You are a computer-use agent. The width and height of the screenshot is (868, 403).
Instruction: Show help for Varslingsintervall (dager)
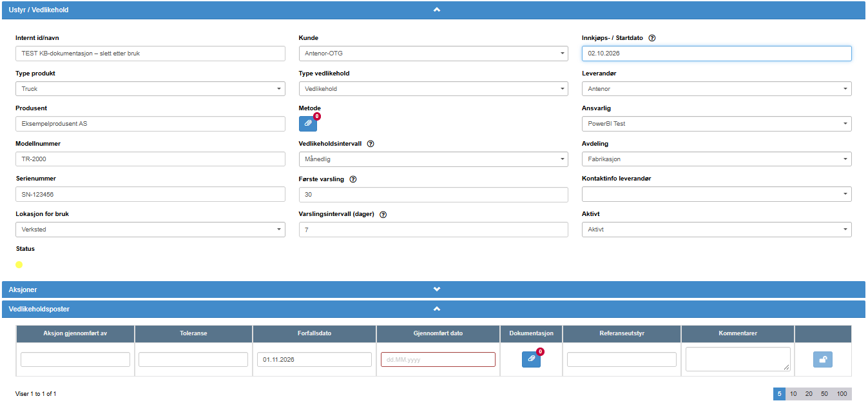(383, 214)
